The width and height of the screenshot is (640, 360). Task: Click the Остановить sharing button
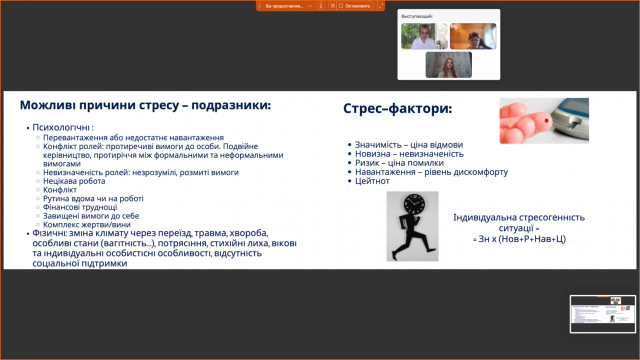(355, 6)
